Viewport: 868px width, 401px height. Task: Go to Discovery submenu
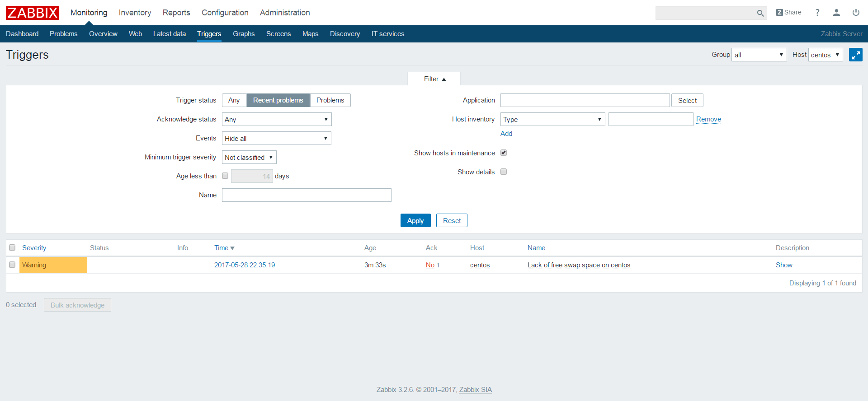click(345, 34)
